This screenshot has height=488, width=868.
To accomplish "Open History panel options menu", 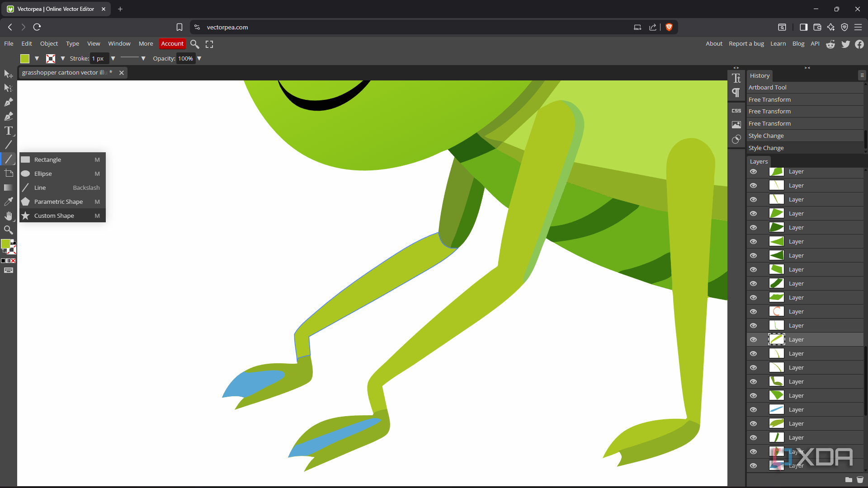I will 862,75.
